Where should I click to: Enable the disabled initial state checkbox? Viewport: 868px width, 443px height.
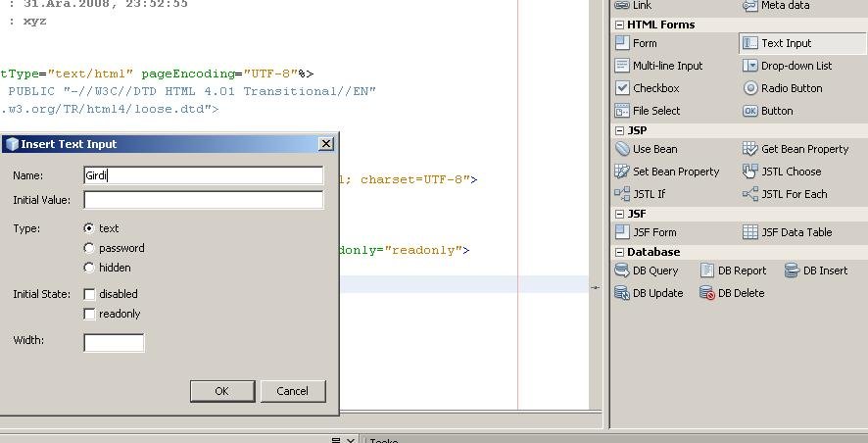coord(89,294)
